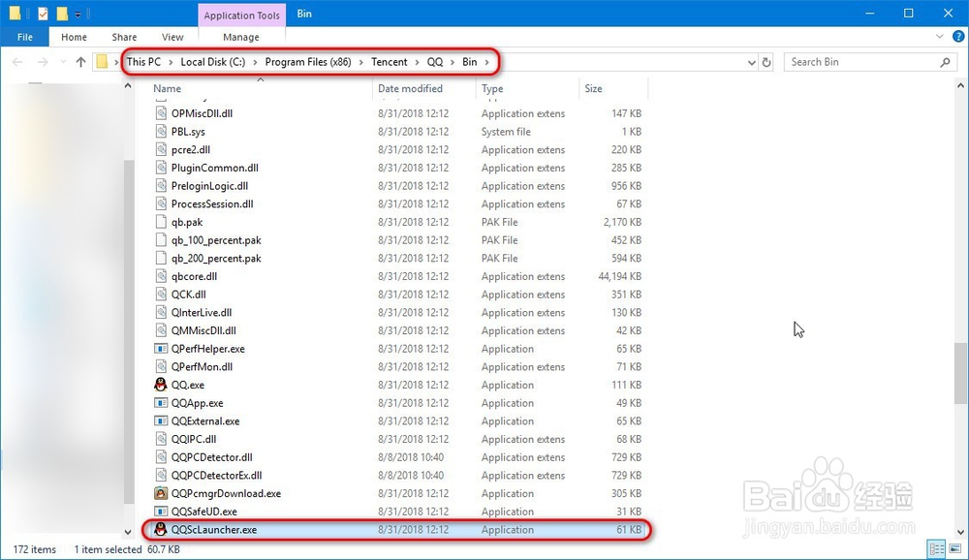Click inside the Search Bin box
This screenshot has width=969, height=560.
tap(862, 61)
